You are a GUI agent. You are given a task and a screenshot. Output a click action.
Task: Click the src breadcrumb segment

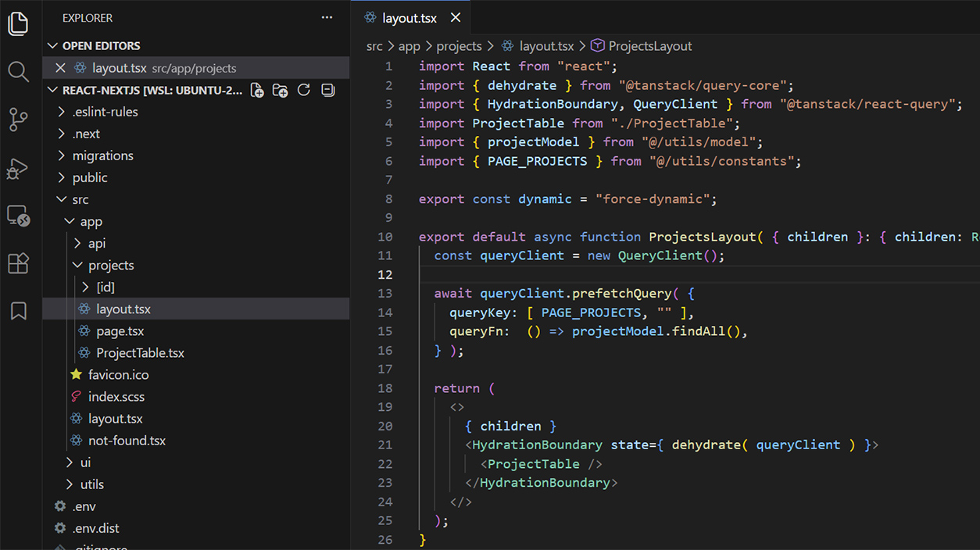[x=374, y=46]
